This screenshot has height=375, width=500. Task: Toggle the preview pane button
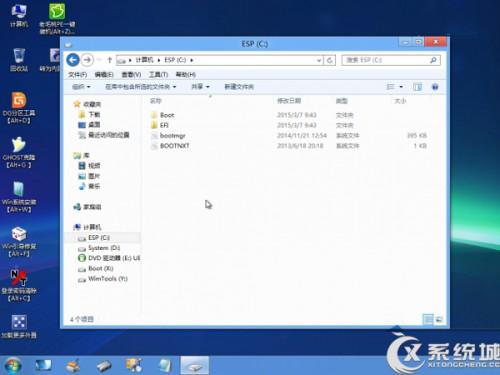click(x=417, y=87)
